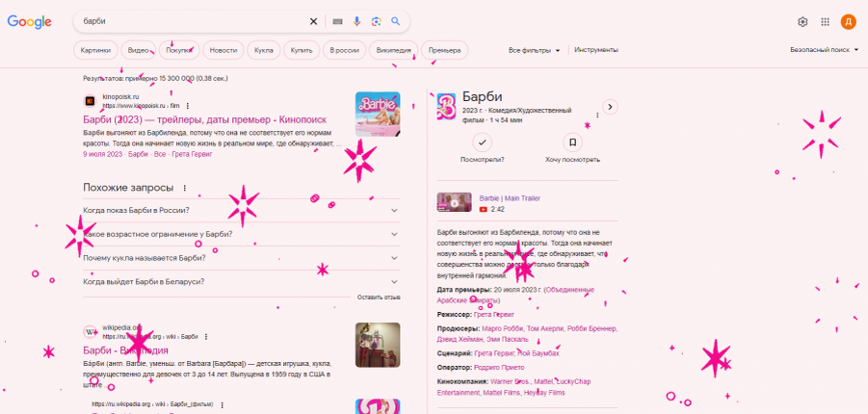The width and height of the screenshot is (868, 414).
Task: Click the search input field with барби
Action: click(194, 21)
